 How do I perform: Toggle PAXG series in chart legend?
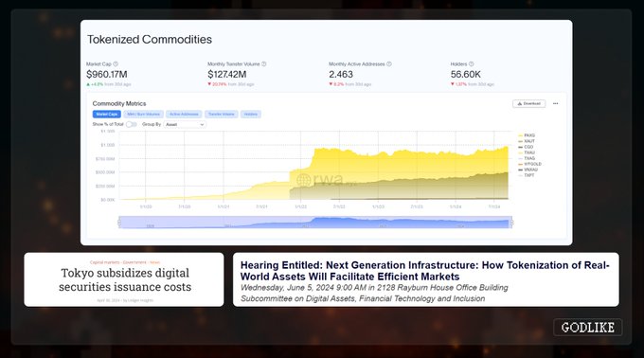(x=527, y=135)
